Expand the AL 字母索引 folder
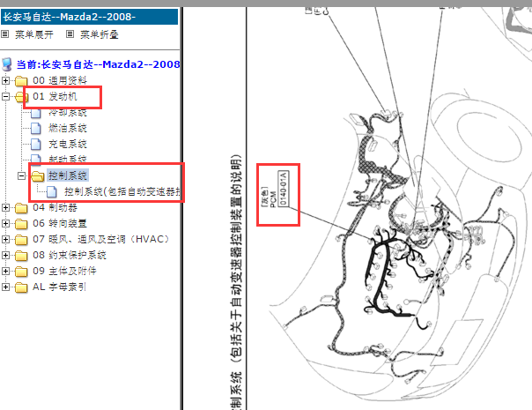 coord(5,287)
